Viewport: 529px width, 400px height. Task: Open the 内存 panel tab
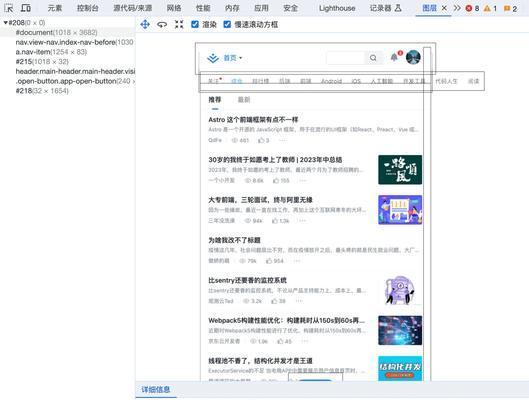click(x=232, y=8)
